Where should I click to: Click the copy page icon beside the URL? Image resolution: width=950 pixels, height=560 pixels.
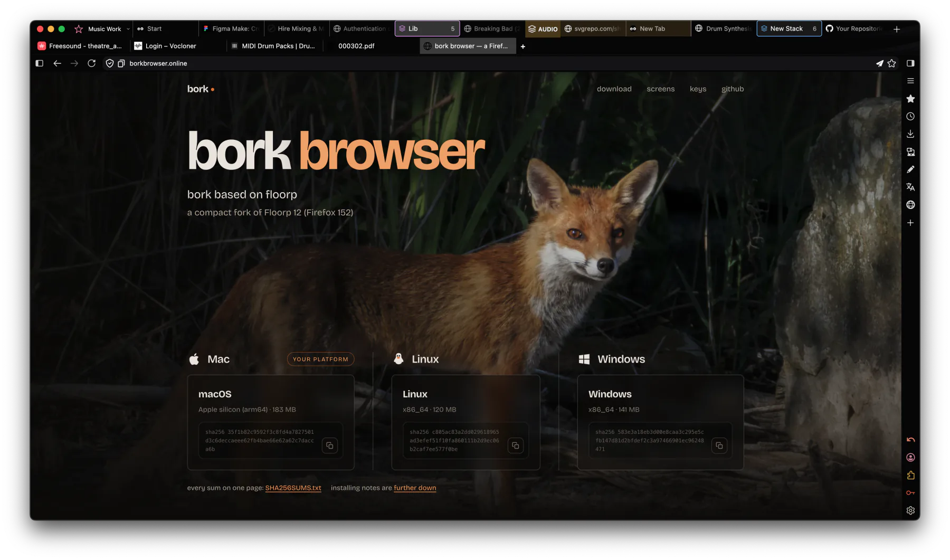[121, 63]
